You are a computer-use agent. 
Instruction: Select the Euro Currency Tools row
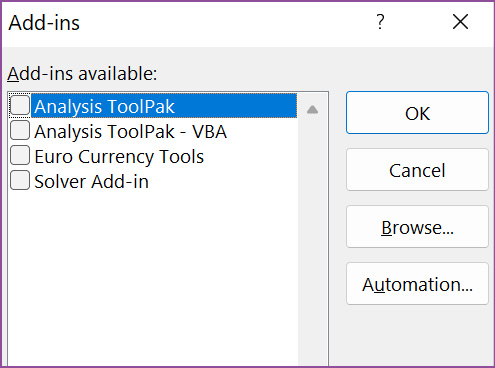[153, 156]
